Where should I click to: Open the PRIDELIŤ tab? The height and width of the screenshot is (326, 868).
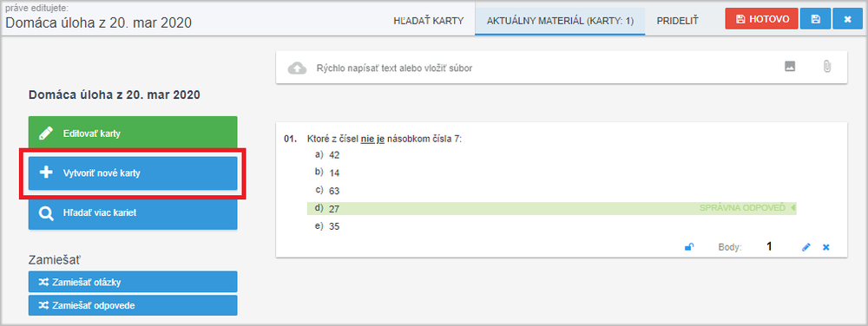coord(678,21)
